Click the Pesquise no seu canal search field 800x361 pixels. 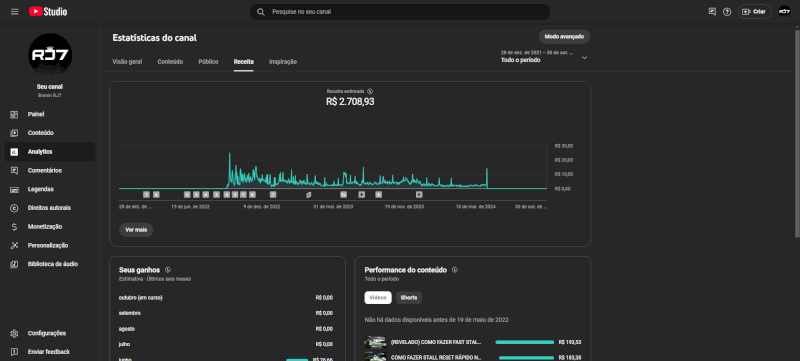point(400,12)
